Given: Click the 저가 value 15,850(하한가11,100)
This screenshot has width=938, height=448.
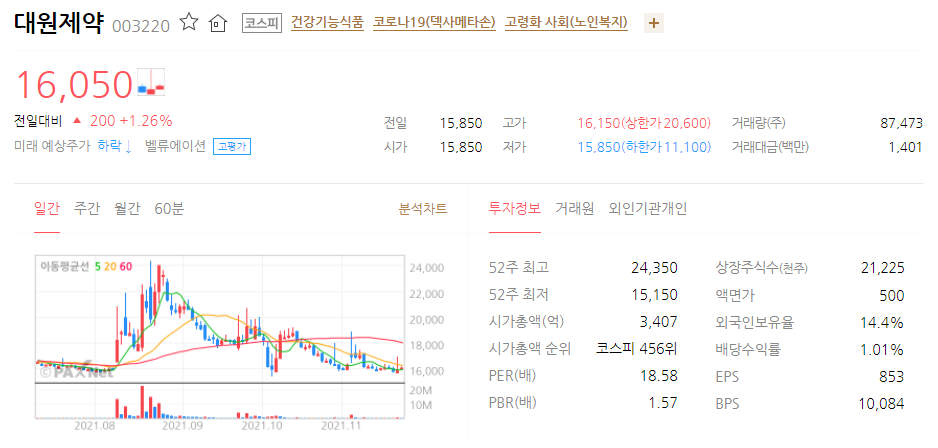Looking at the screenshot, I should pos(644,147).
